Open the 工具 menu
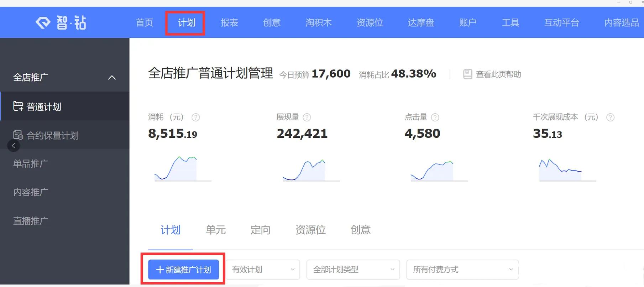This screenshot has height=287, width=644. (510, 23)
